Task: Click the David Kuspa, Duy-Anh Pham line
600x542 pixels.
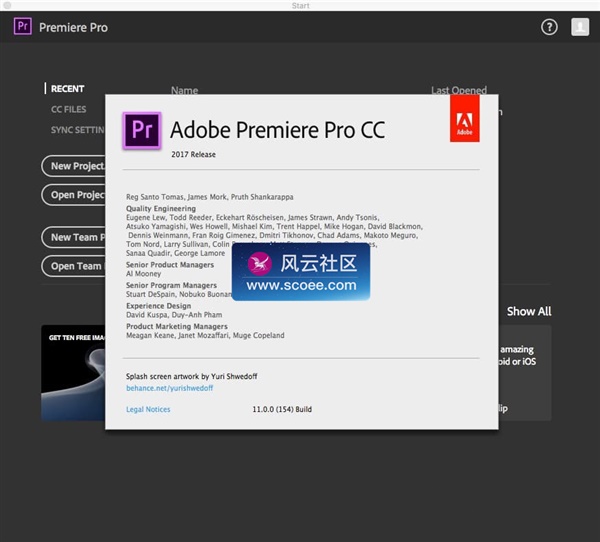Action: (x=174, y=315)
